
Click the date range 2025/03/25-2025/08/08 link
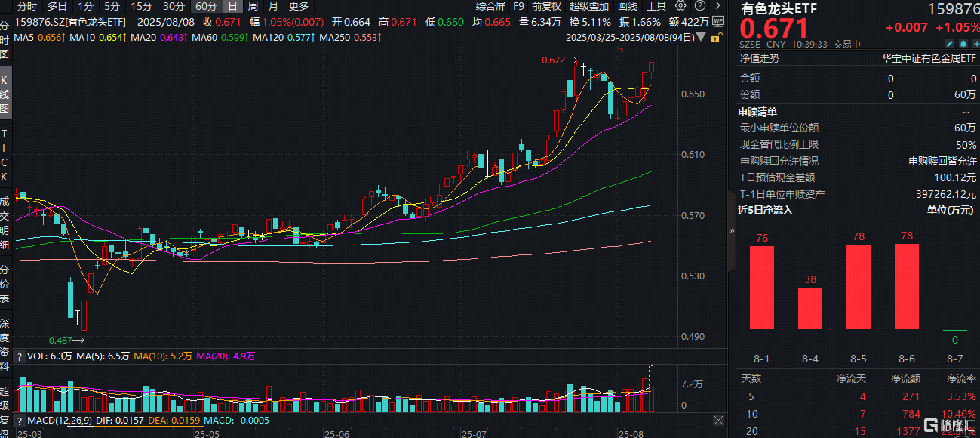630,37
